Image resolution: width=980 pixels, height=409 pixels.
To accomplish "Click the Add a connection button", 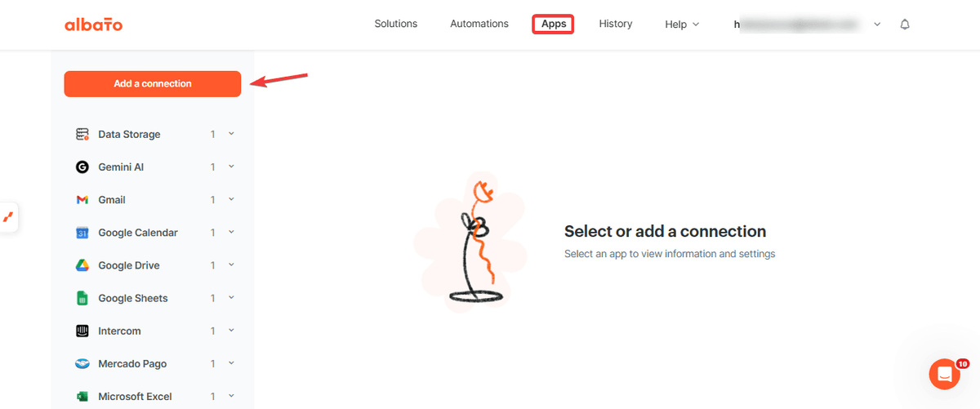I will coord(153,84).
